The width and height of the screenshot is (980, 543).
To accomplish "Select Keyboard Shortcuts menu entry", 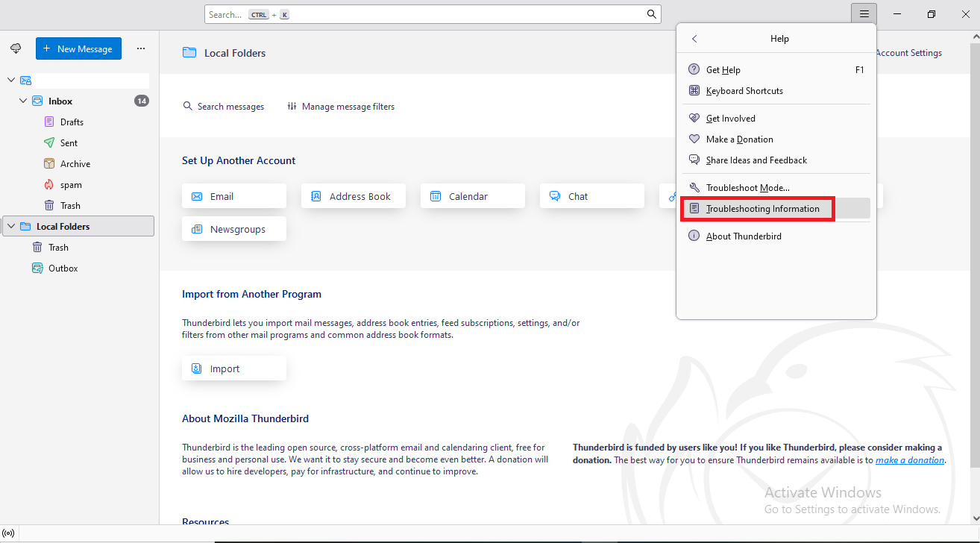I will 776,91.
